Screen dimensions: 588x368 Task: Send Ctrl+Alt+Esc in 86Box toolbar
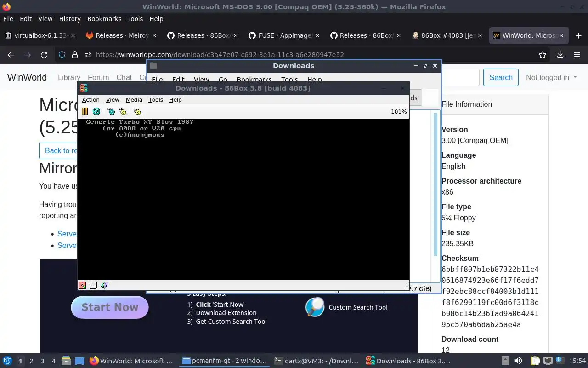123,111
